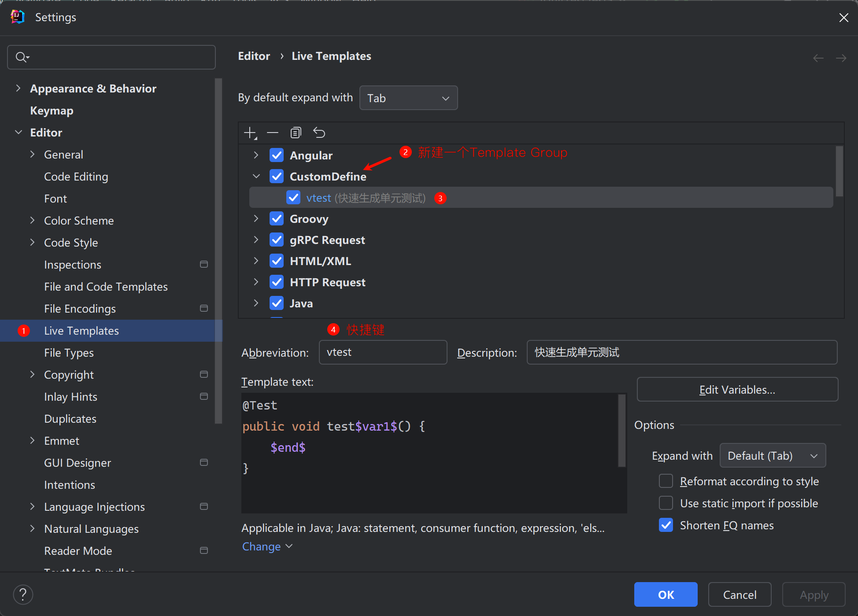This screenshot has width=858, height=616.
Task: Open Intentions settings page
Action: 70,485
